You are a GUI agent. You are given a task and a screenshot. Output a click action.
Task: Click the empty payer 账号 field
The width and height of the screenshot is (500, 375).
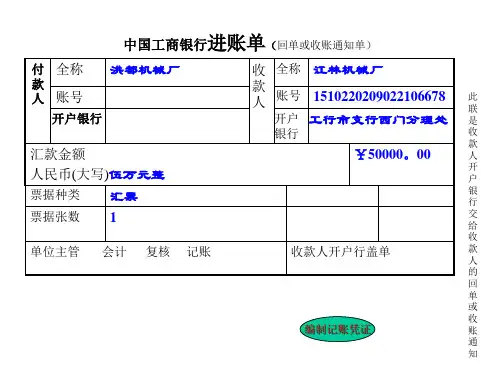click(177, 97)
